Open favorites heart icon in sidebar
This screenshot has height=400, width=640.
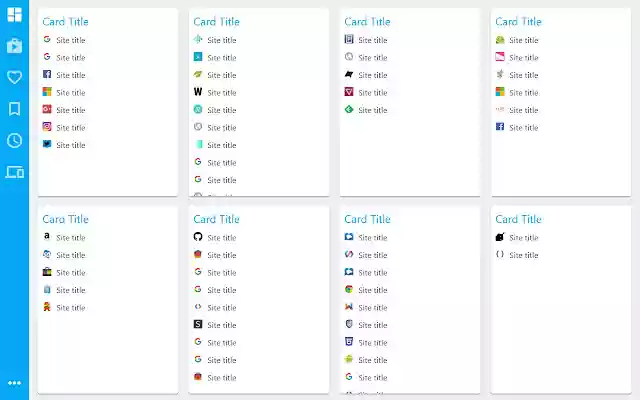[x=14, y=77]
